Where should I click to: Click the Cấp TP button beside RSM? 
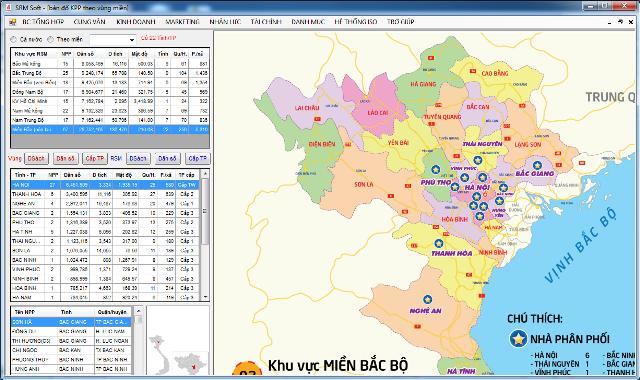click(198, 158)
